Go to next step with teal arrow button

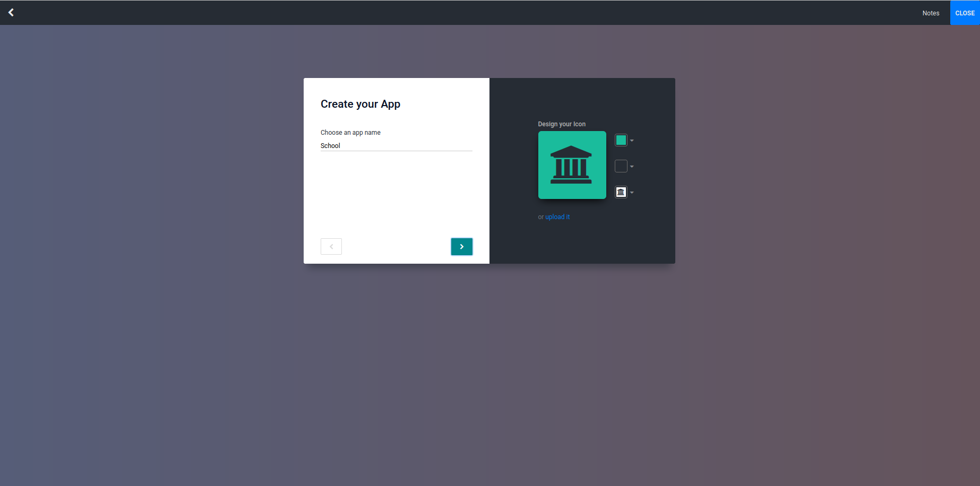462,246
